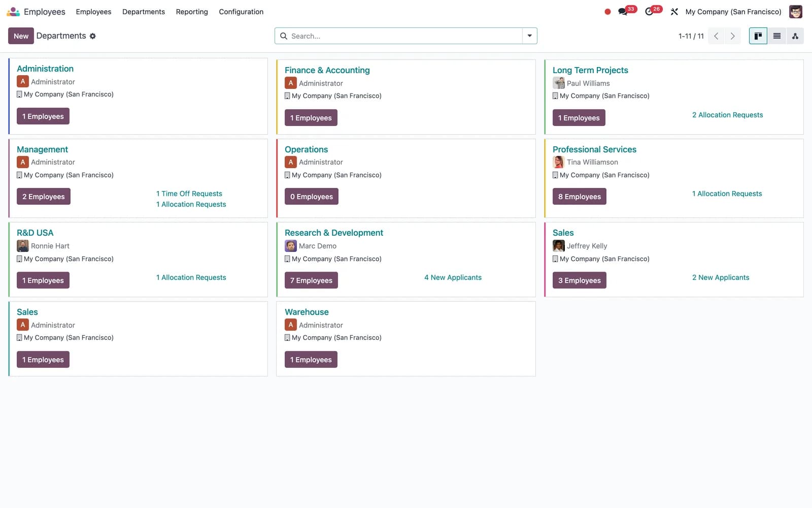Open R&D USA 1 Allocation Requests
This screenshot has height=508, width=812.
[191, 277]
